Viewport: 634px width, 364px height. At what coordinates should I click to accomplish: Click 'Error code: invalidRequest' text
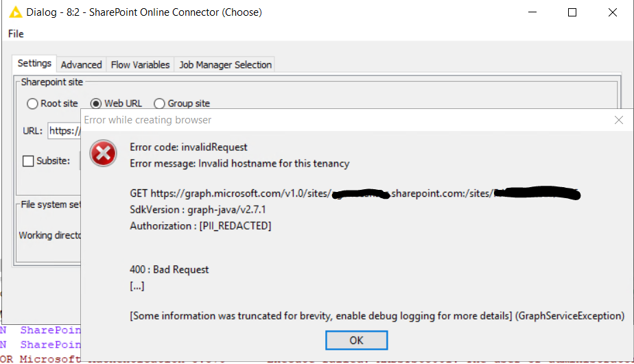coord(189,147)
